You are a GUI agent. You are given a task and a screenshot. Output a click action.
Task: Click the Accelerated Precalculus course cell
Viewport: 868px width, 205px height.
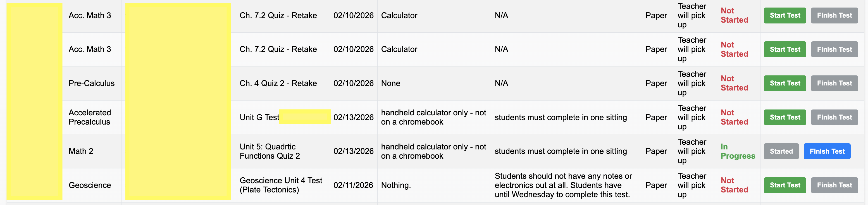[90, 117]
